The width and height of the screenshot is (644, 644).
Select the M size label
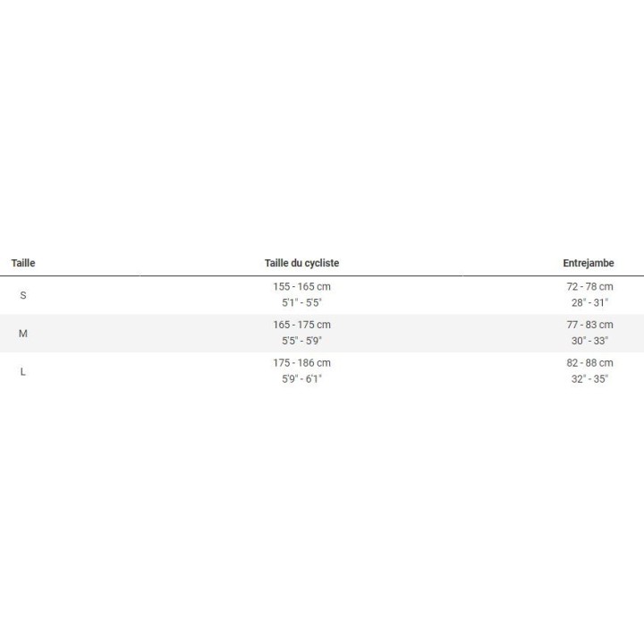coord(23,334)
